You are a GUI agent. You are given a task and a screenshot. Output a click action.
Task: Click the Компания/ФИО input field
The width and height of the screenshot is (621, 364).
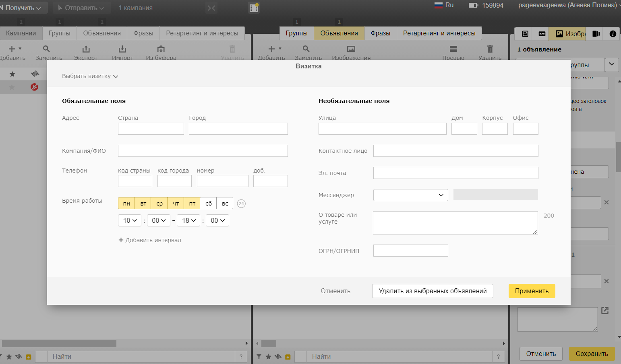(x=203, y=151)
